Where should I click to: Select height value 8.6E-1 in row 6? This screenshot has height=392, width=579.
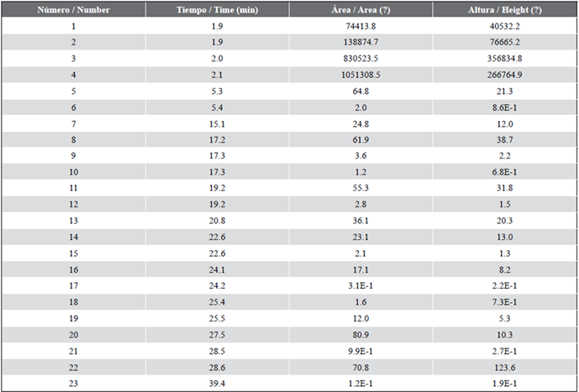click(x=504, y=107)
